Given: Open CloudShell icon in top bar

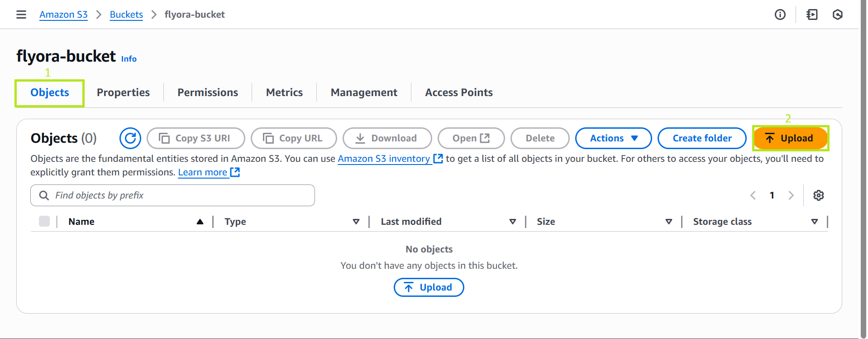Looking at the screenshot, I should (x=812, y=15).
